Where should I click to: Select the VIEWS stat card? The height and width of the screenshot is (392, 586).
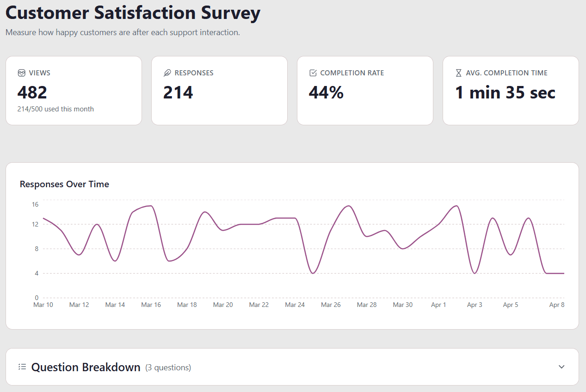74,90
